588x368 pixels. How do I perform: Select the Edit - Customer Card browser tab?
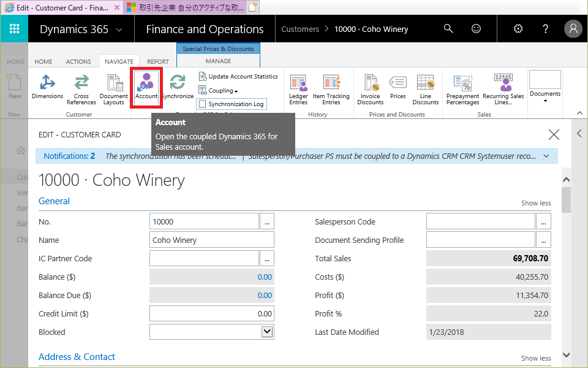click(x=62, y=7)
